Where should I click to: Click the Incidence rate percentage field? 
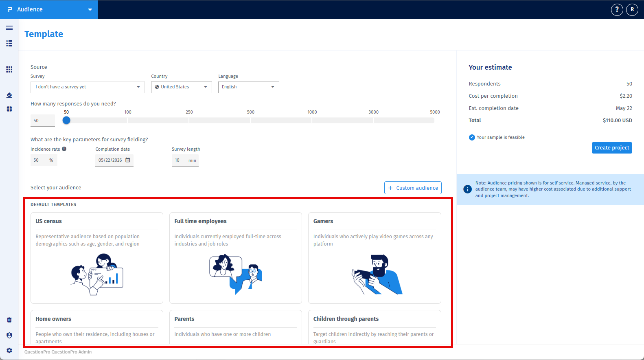[44, 160]
